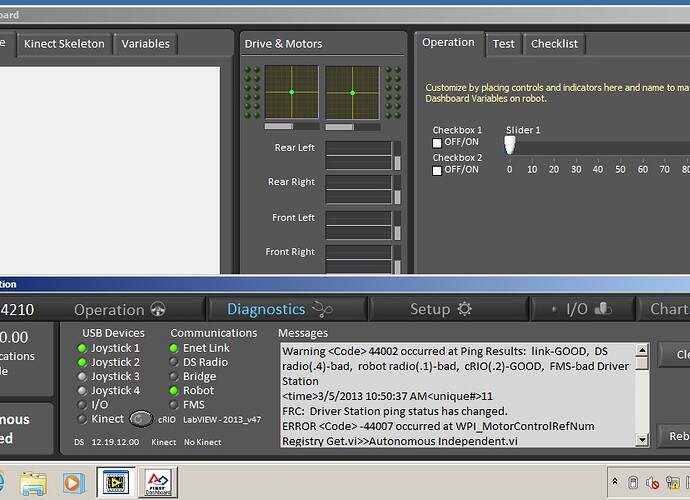
Task: Click the left joystick position grid
Action: 292,92
